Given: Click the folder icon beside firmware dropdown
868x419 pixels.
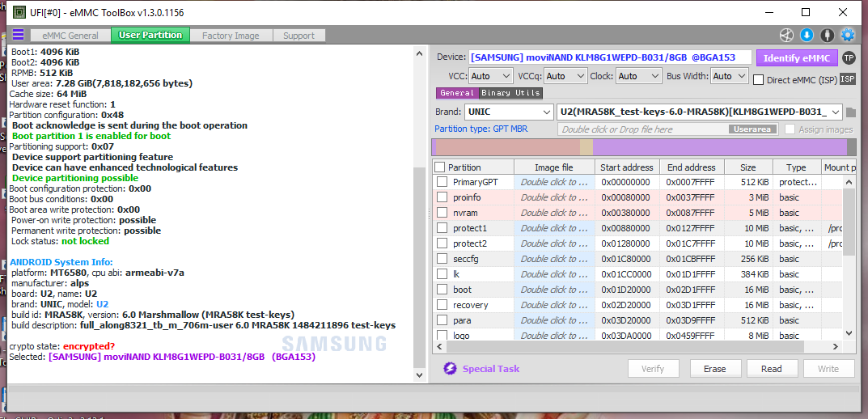Looking at the screenshot, I should [851, 112].
